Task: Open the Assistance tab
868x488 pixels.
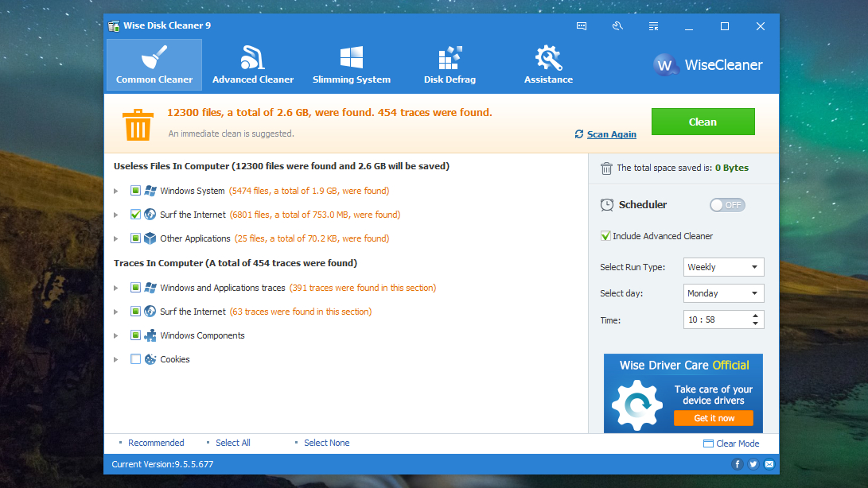Action: click(x=549, y=64)
